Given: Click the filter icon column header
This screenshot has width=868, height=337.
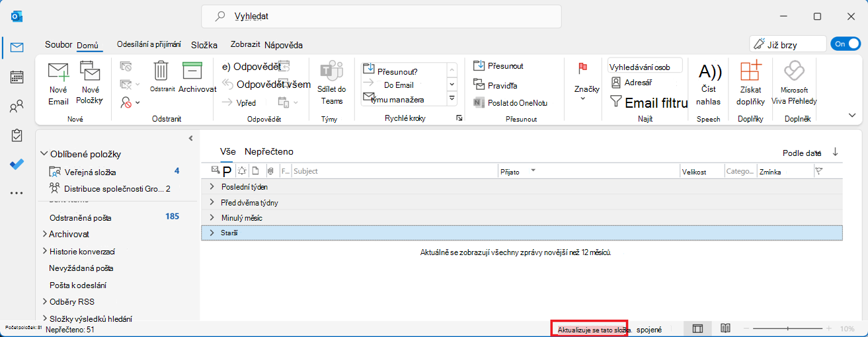Looking at the screenshot, I should [x=819, y=171].
